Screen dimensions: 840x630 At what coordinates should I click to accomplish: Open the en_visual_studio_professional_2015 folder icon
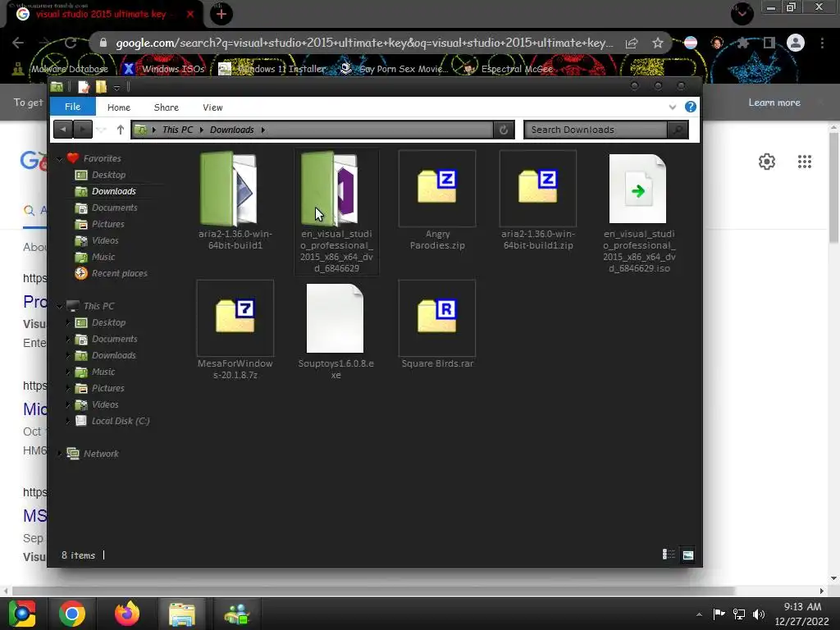[331, 189]
